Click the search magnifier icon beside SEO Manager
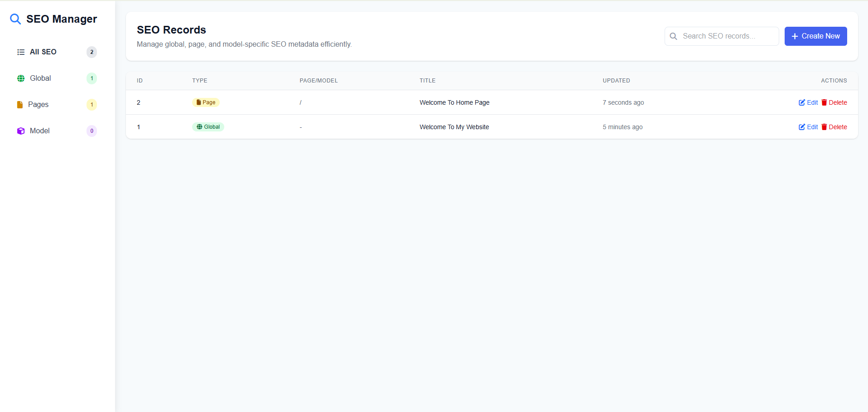The width and height of the screenshot is (868, 412). pos(15,19)
